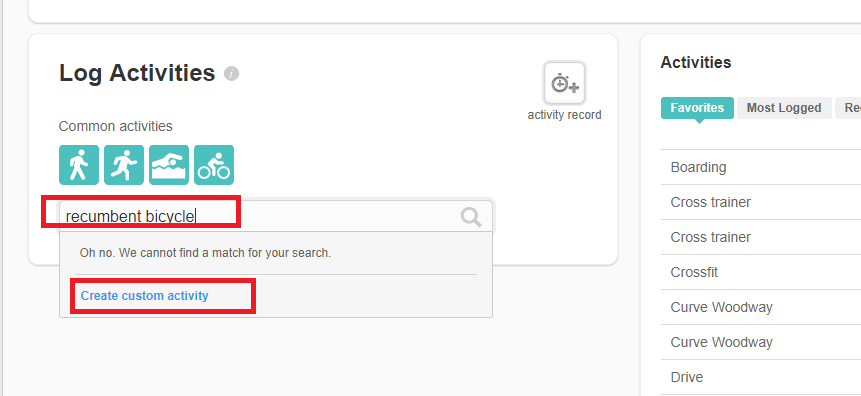Viewport: 861px width, 396px height.
Task: Pick the second Cross trainer entry
Action: coord(761,237)
